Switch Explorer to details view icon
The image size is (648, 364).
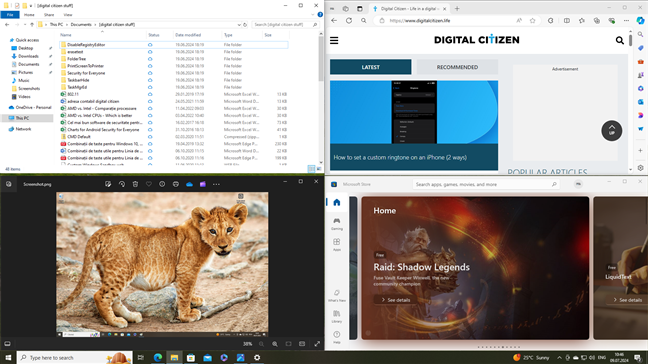pyautogui.click(x=311, y=169)
